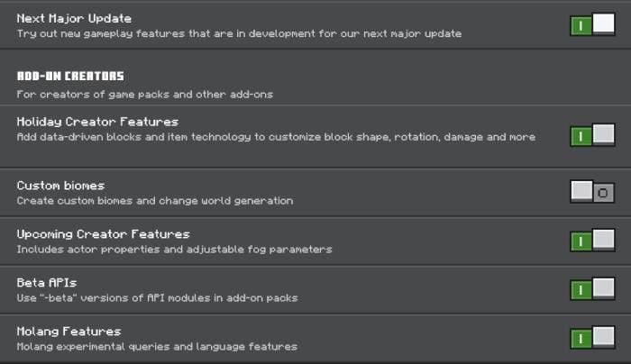Screen dimensions: 631x364
Task: Click "Includes actor properties" description text
Action: (174, 250)
